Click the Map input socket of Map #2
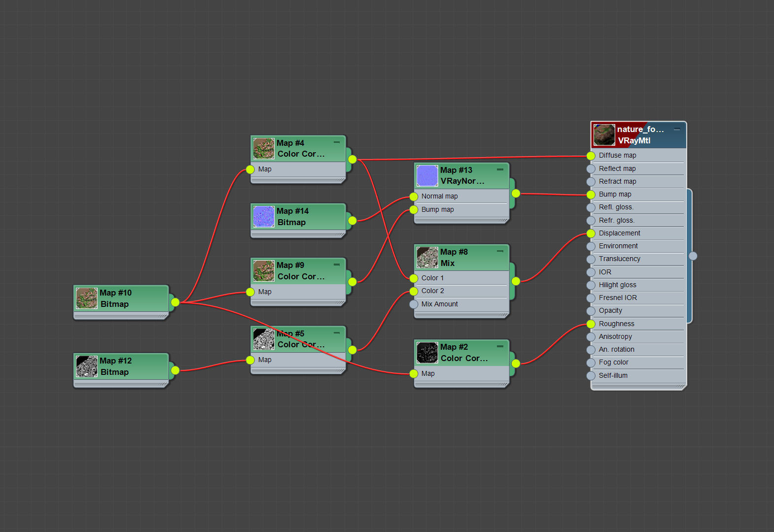This screenshot has height=532, width=774. point(414,374)
